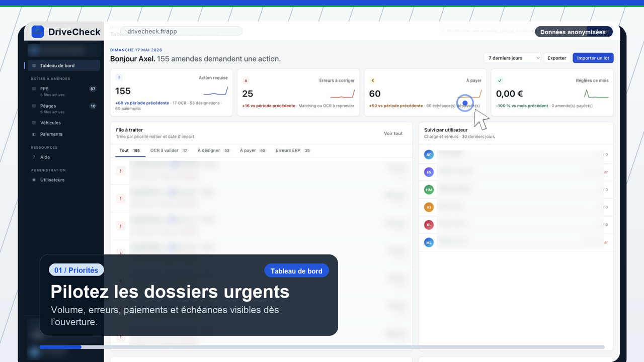The image size is (644, 362).
Task: Click the Péages sidebar icon
Action: click(34, 106)
